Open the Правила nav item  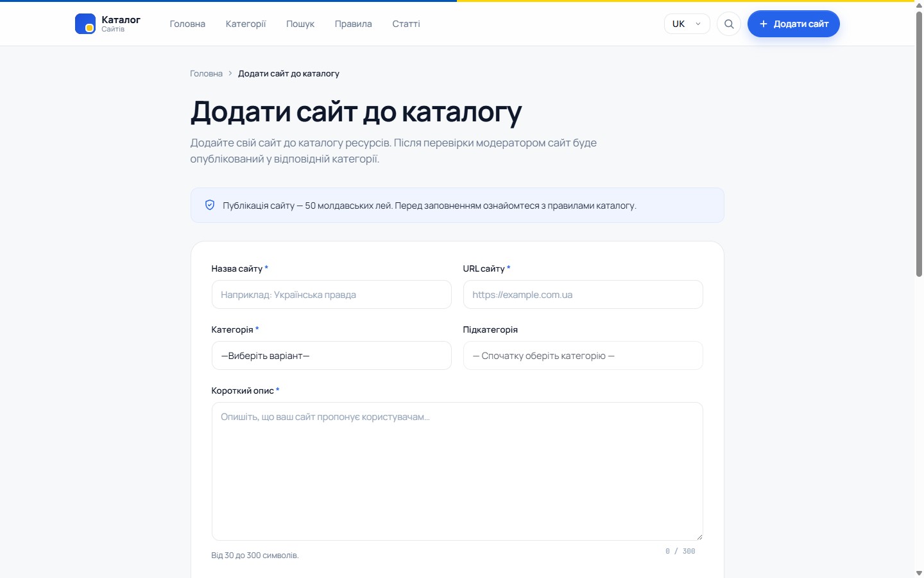[x=353, y=24]
